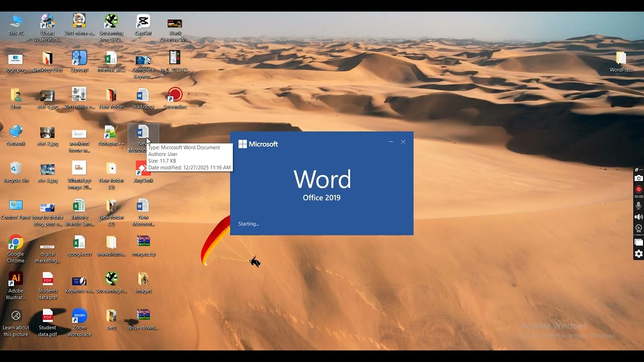Viewport: 644px width, 362px height.
Task: Open ScreenRec settings gear
Action: point(638,254)
